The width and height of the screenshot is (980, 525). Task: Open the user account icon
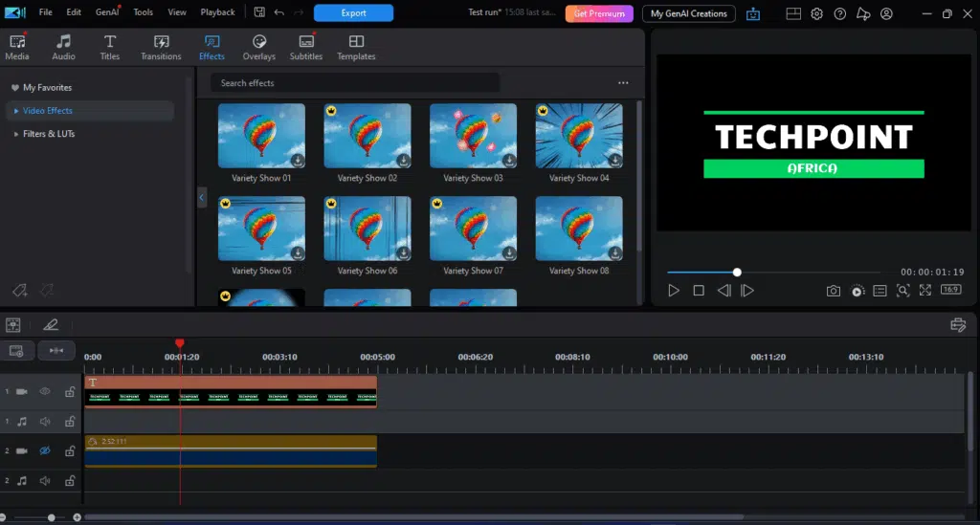886,13
